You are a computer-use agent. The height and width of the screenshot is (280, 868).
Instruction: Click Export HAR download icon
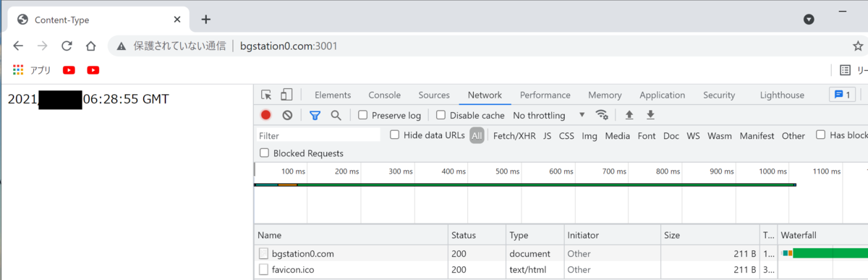pyautogui.click(x=650, y=115)
